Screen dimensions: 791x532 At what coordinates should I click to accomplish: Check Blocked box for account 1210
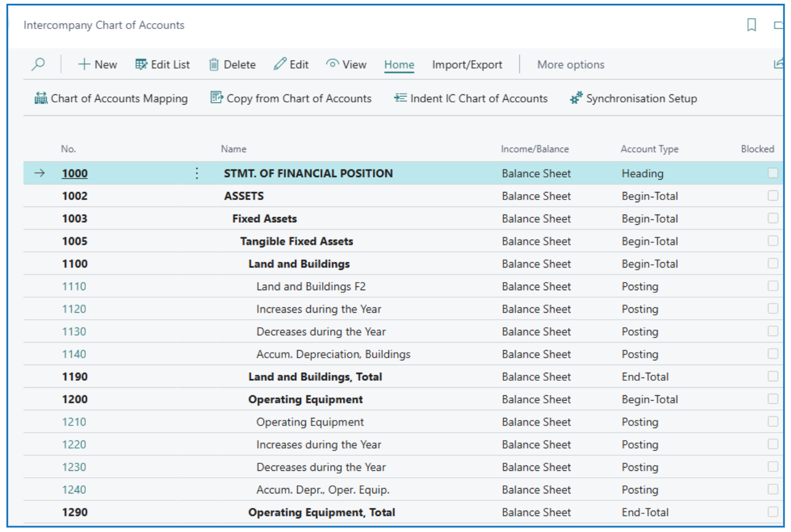(772, 422)
